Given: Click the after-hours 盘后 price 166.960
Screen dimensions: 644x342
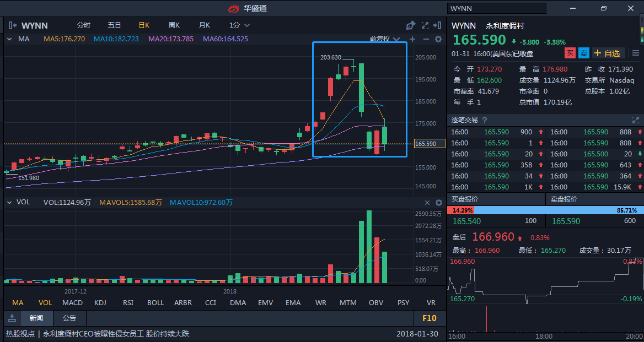Looking at the screenshot, I should (493, 237).
